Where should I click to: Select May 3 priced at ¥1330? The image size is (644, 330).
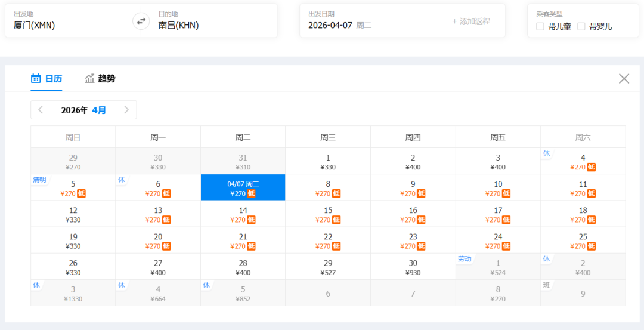pos(73,293)
